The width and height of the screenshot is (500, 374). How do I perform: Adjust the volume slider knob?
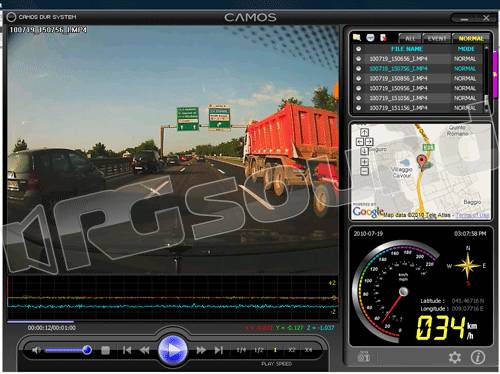(x=87, y=350)
